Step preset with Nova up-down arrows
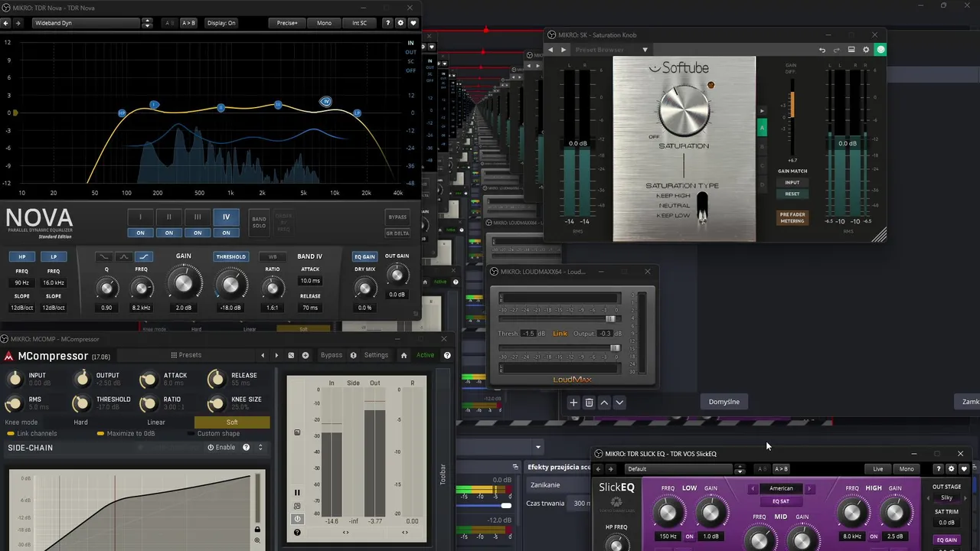The width and height of the screenshot is (980, 551). tap(147, 23)
